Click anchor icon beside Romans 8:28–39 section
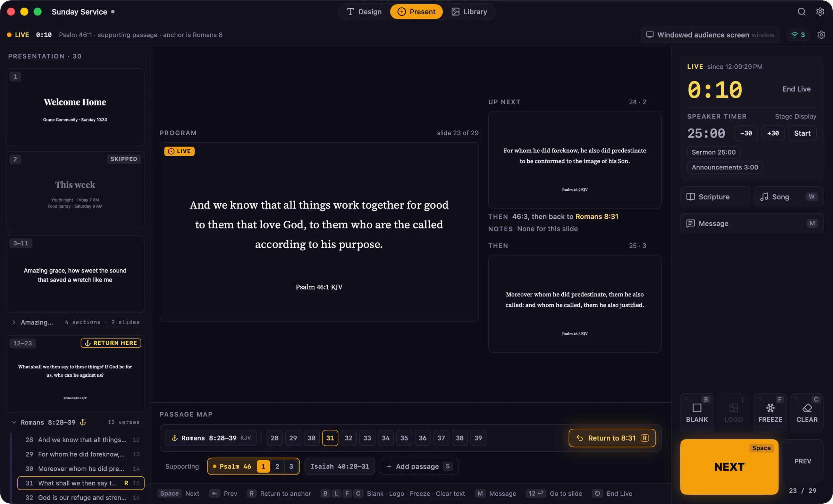Image resolution: width=833 pixels, height=504 pixels. click(x=83, y=422)
